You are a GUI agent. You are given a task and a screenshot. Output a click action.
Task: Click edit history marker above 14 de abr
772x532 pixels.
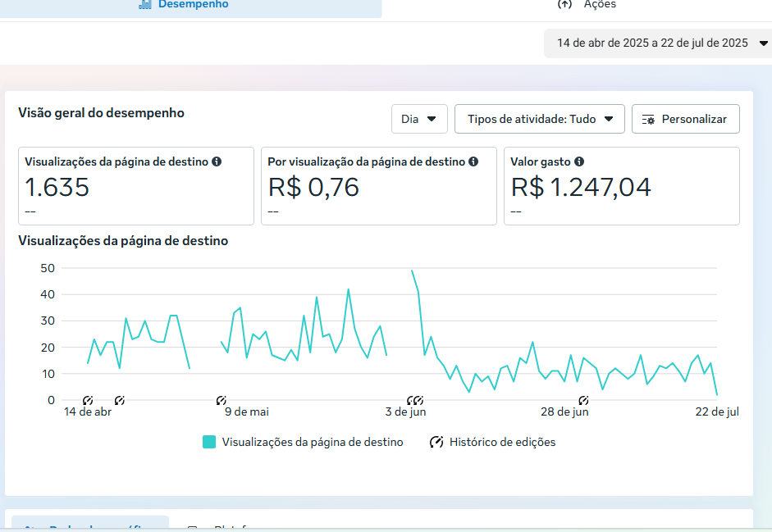point(88,400)
